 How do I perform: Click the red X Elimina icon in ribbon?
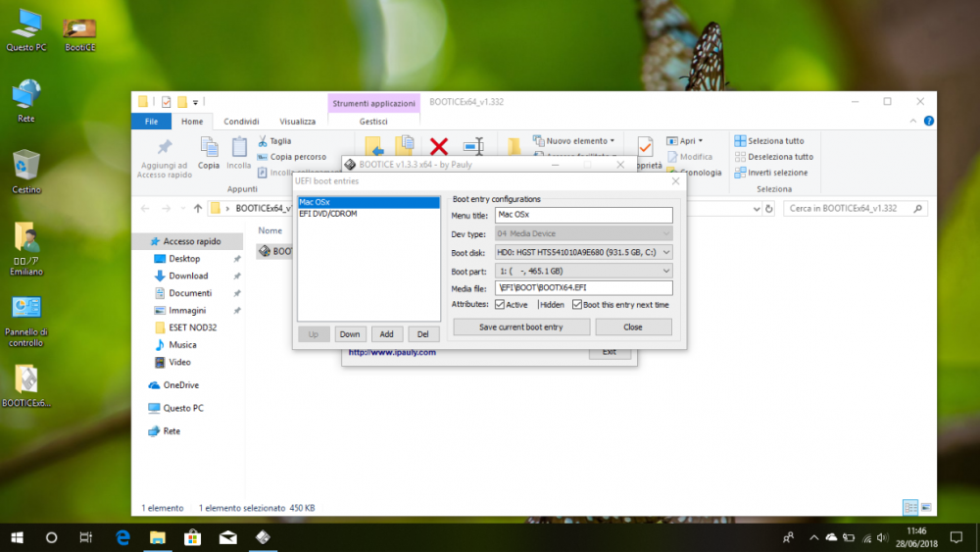click(x=439, y=147)
